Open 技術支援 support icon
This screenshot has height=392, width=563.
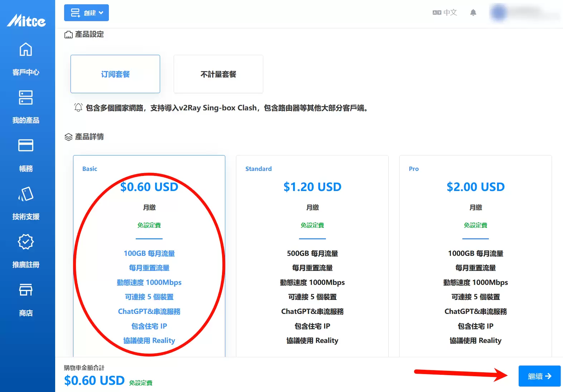coord(26,194)
